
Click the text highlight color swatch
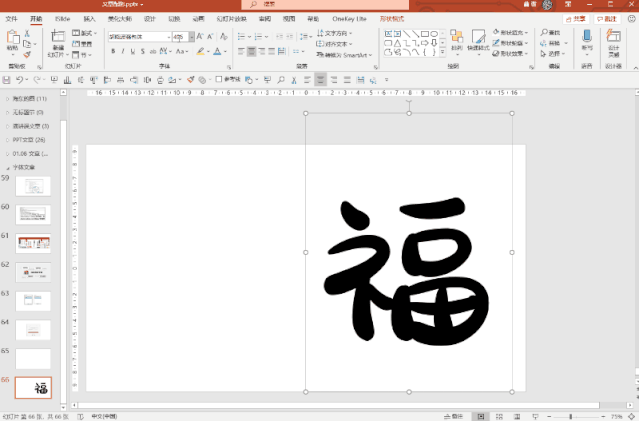(200, 51)
